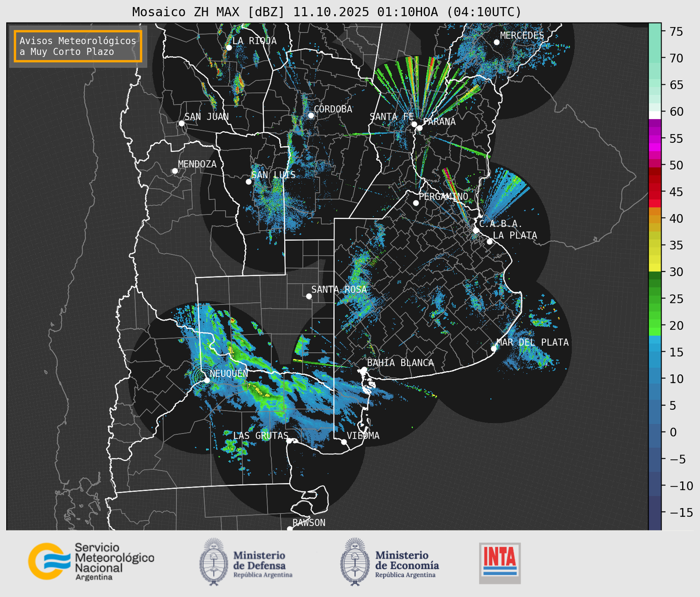This screenshot has height=597, width=700.
Task: Click the VIEDMA city marker dot
Action: [x=344, y=442]
